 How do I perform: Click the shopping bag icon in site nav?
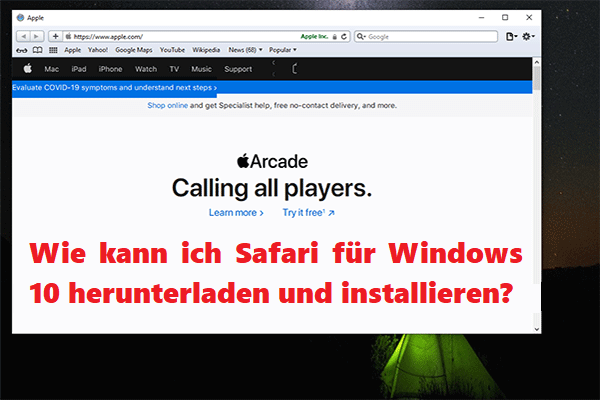tap(294, 69)
